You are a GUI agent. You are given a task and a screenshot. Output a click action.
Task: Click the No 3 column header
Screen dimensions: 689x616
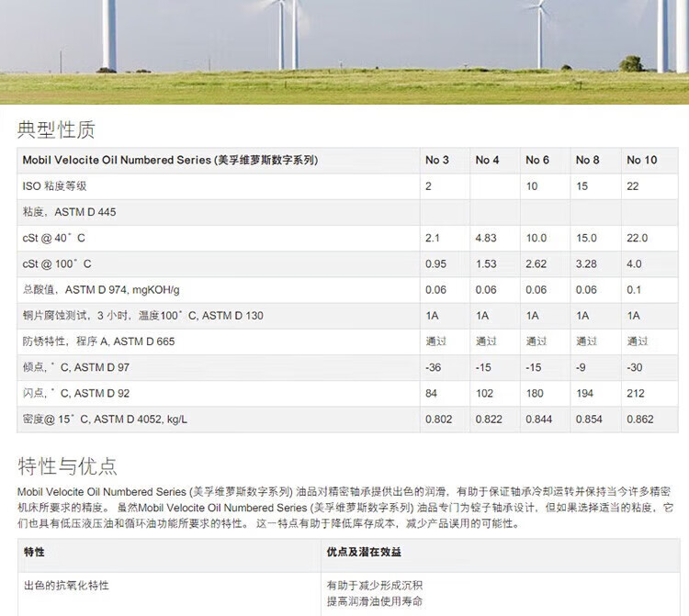coord(437,160)
